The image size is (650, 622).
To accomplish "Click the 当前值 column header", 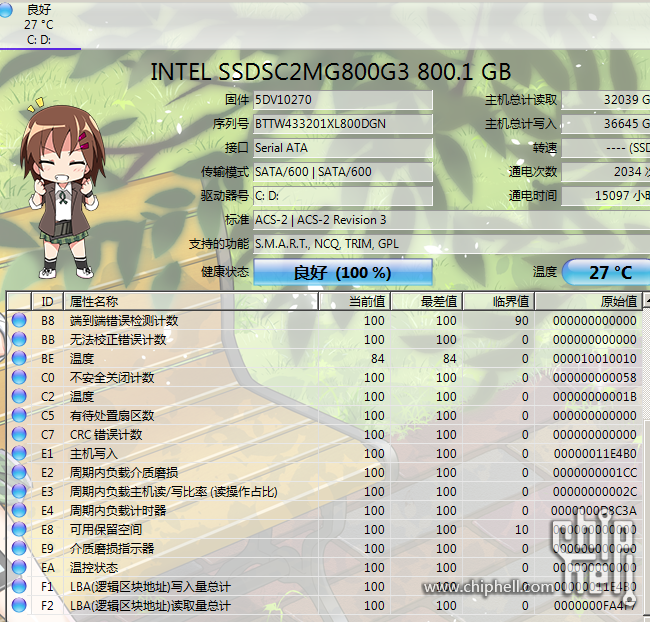I will (x=354, y=301).
